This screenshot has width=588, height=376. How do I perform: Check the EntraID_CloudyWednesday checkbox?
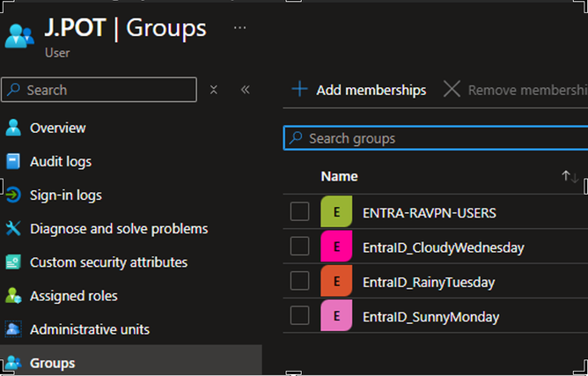coord(299,247)
